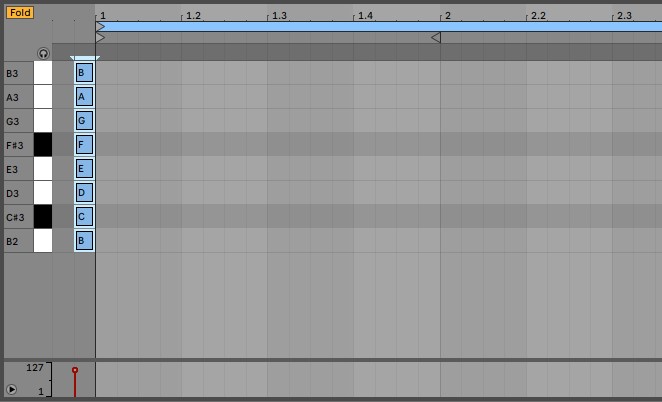Viewport: 662px width, 402px height.
Task: Click the G3 piano key
Action: pos(43,121)
